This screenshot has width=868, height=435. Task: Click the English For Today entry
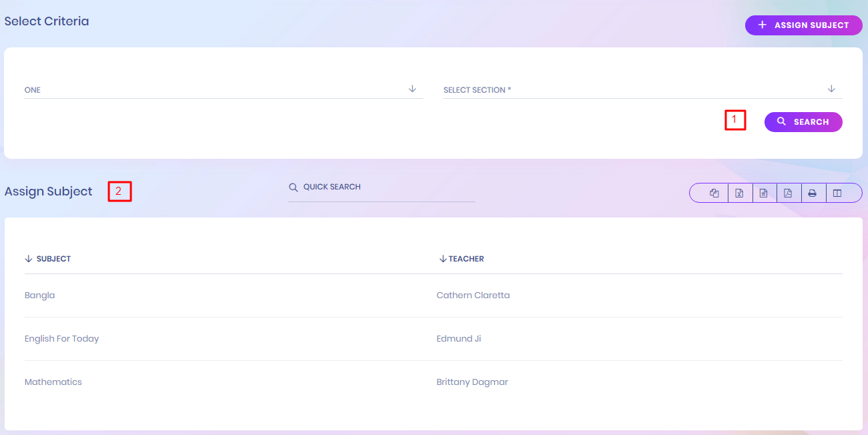(x=61, y=339)
